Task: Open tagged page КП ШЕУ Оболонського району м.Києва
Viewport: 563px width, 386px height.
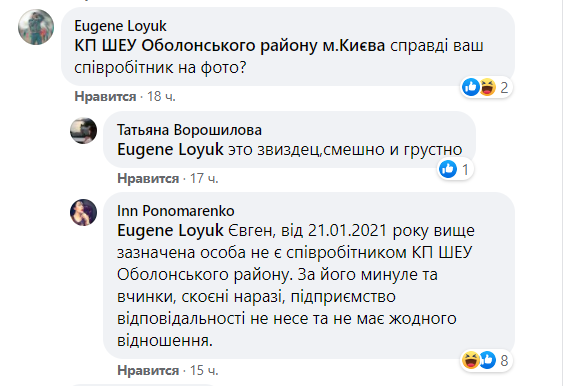Action: 229,46
